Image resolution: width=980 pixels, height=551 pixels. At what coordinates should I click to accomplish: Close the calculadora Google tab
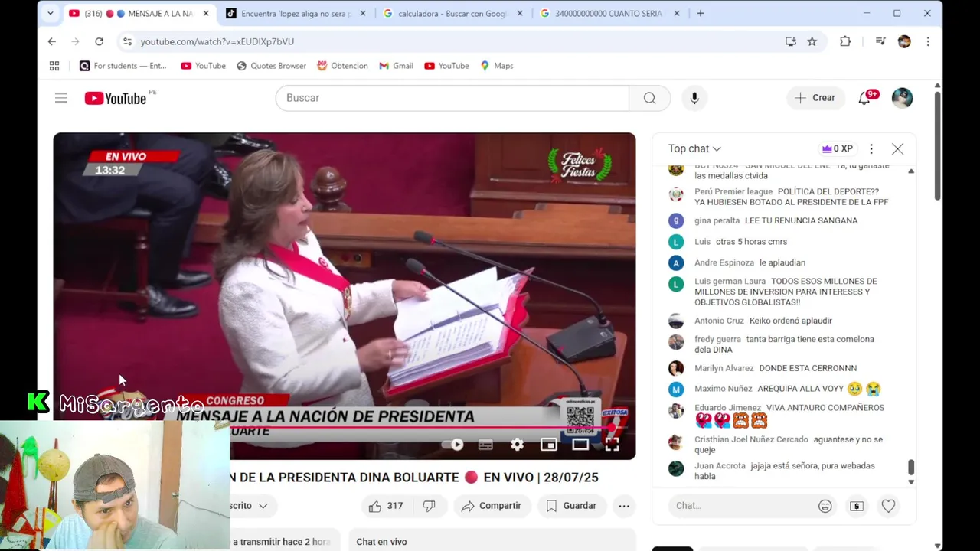(520, 13)
